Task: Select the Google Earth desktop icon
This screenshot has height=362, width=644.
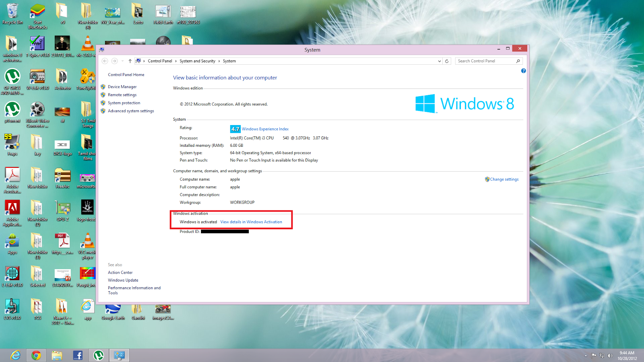Action: 113,313
